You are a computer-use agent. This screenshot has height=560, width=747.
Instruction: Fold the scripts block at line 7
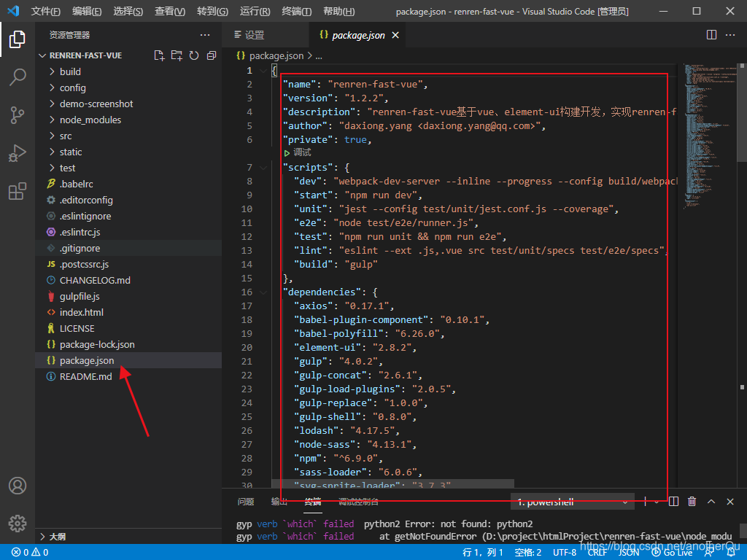tap(263, 168)
